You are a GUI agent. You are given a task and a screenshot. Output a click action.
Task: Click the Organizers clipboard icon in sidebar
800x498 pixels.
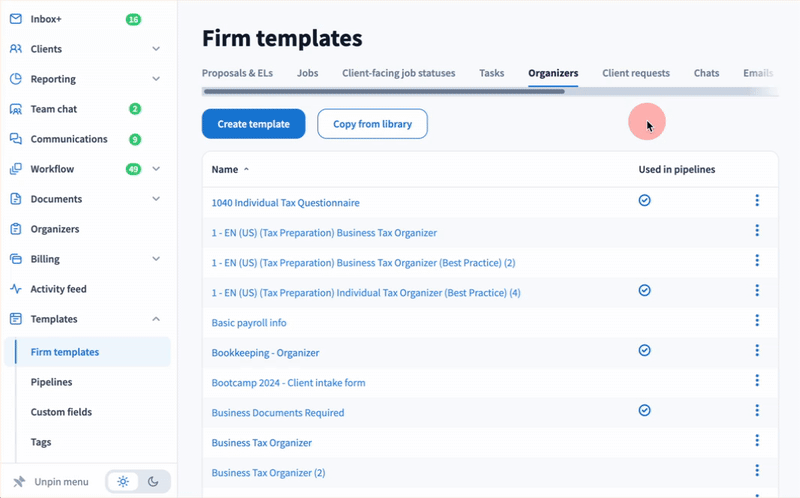(16, 229)
